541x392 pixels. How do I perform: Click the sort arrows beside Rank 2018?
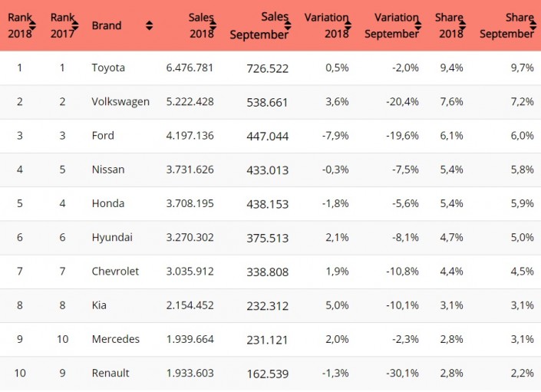pyautogui.click(x=33, y=25)
